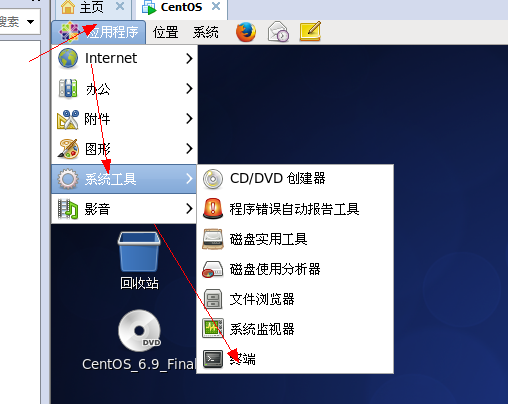The width and height of the screenshot is (508, 404).
Task: Expand the 系统工具 submenu arrow
Action: [189, 179]
